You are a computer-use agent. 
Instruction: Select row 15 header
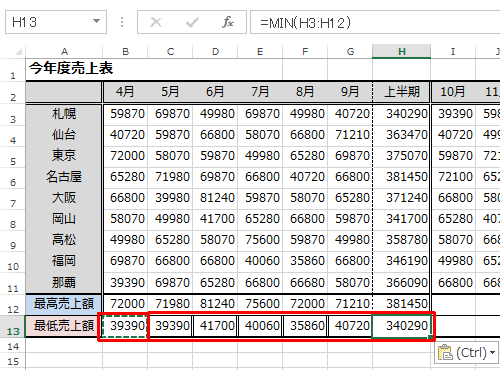(13, 361)
